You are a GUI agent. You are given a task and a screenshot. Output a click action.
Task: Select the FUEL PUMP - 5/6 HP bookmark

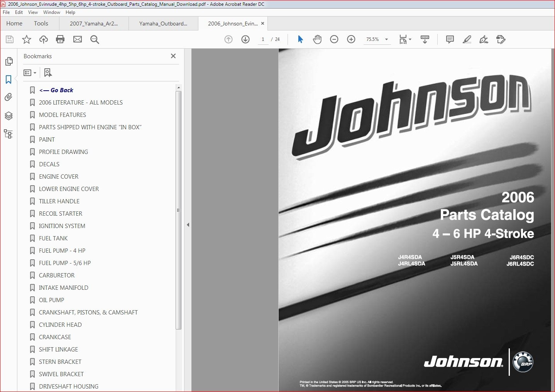click(x=65, y=263)
